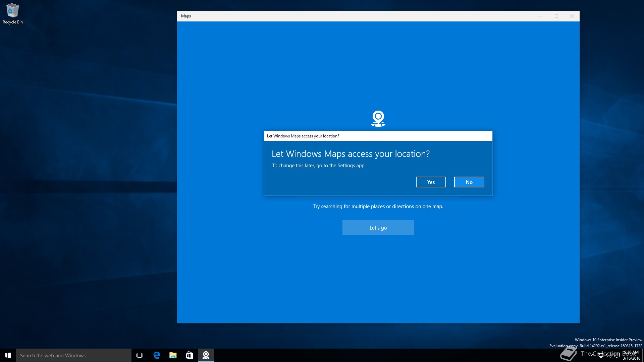Focus the Search the web and Windows box
This screenshot has width=644, height=362.
[74, 355]
